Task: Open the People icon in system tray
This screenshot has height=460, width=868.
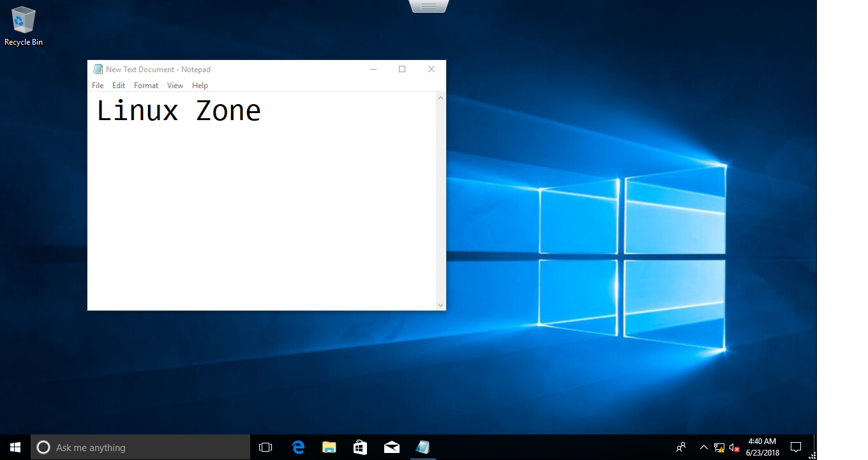Action: [x=681, y=447]
